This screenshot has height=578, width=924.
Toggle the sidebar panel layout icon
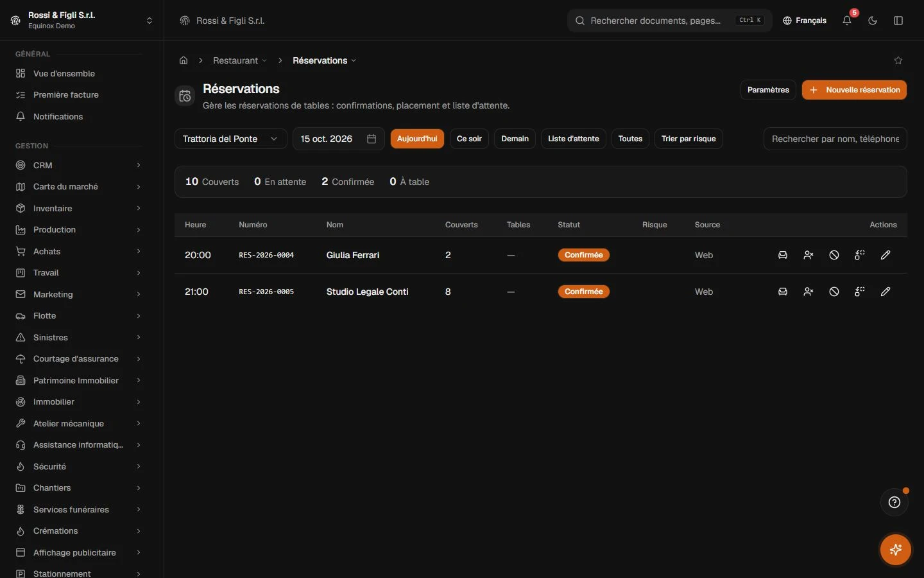point(898,21)
